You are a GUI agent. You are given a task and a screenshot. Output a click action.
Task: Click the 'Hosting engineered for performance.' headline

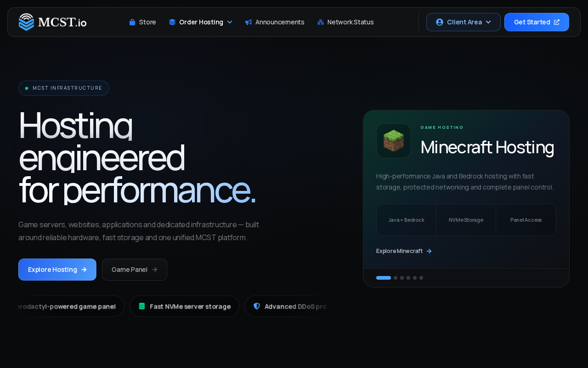pyautogui.click(x=137, y=157)
